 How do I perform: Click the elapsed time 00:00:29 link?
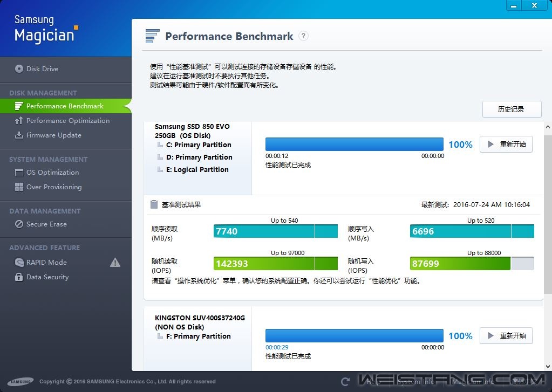277,347
